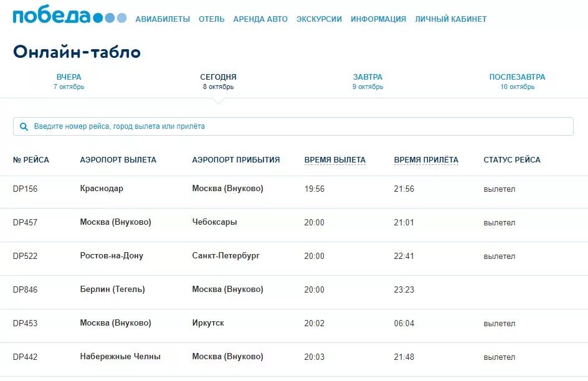Switch to the Завтра 9 октябрь tab
The width and height of the screenshot is (588, 381).
point(367,82)
